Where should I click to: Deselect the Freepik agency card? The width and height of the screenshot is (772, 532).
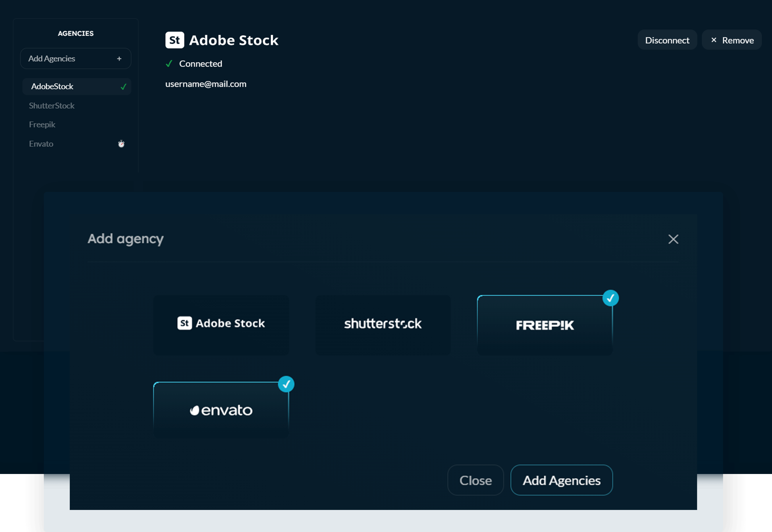(x=545, y=325)
